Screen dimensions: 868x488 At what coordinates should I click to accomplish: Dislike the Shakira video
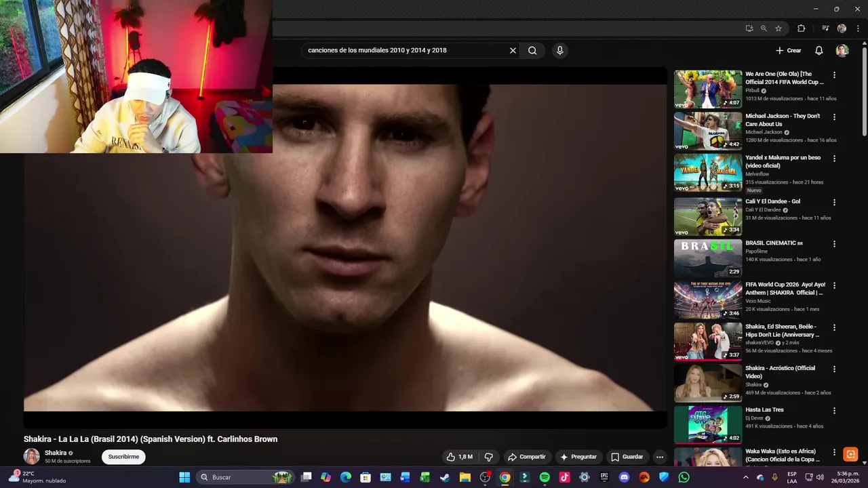point(488,457)
